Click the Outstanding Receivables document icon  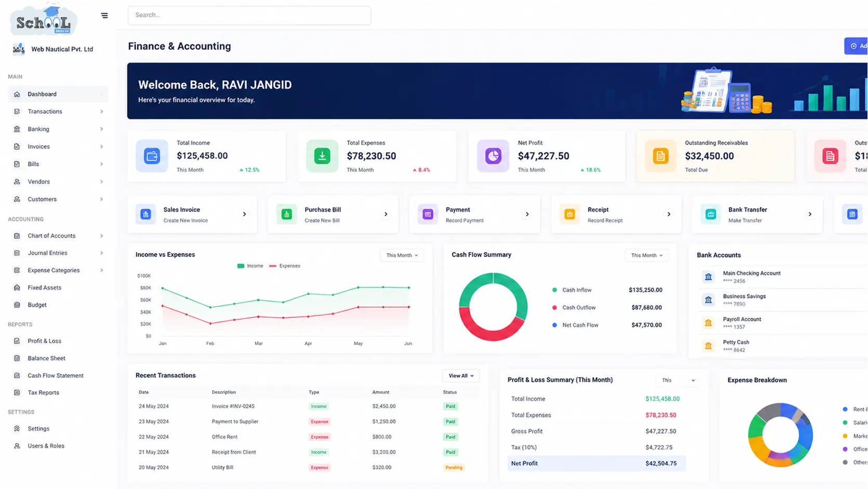point(661,156)
